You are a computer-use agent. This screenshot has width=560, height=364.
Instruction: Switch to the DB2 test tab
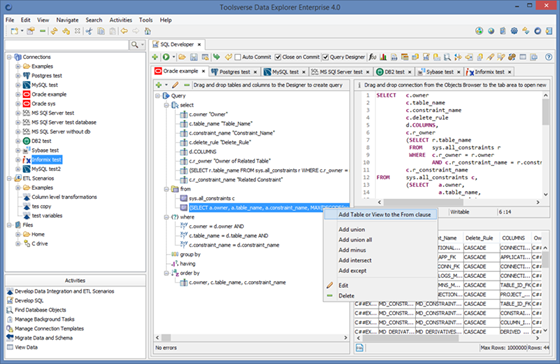pos(394,72)
